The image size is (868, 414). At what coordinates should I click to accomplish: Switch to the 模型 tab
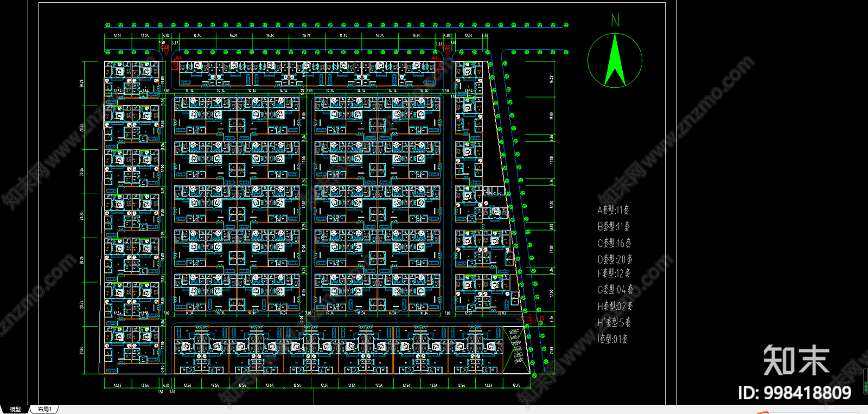(15, 409)
